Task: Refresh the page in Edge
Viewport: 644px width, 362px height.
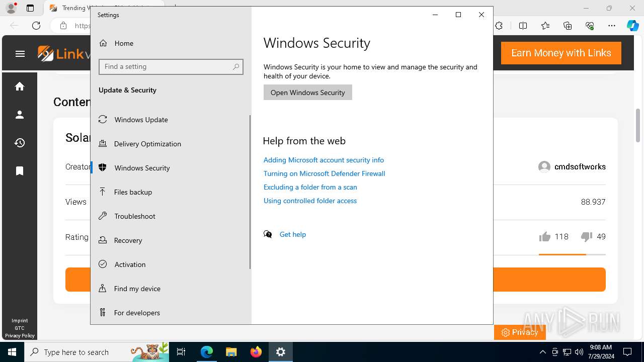Action: [36, 26]
